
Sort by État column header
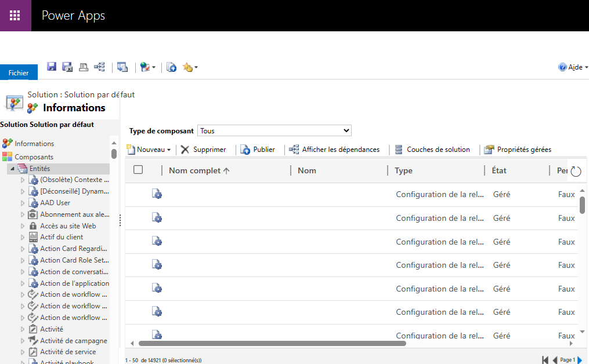pyautogui.click(x=499, y=170)
